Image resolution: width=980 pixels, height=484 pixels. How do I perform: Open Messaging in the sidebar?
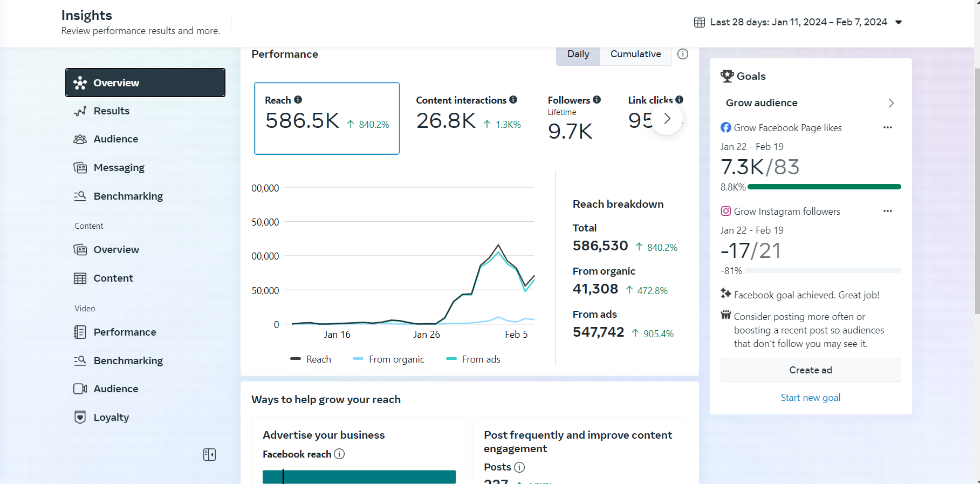[119, 167]
